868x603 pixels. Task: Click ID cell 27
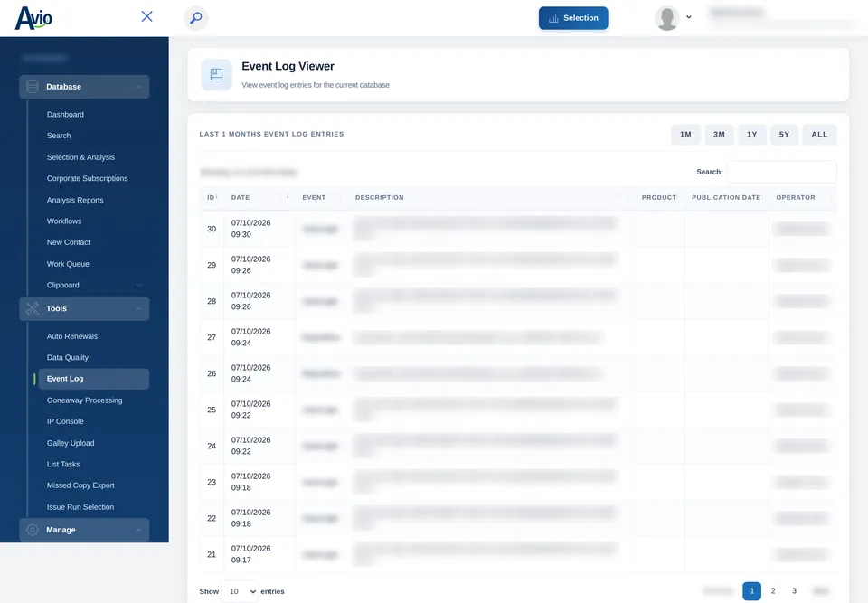point(212,337)
